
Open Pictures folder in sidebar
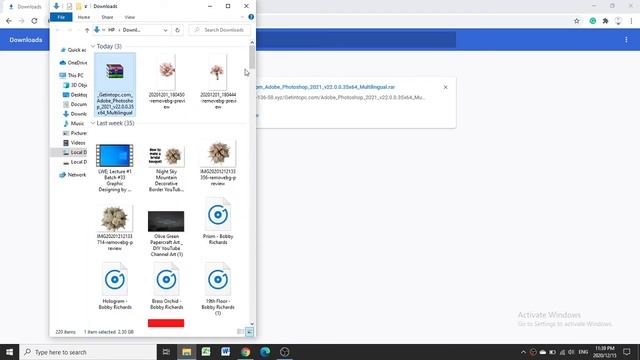coord(75,133)
